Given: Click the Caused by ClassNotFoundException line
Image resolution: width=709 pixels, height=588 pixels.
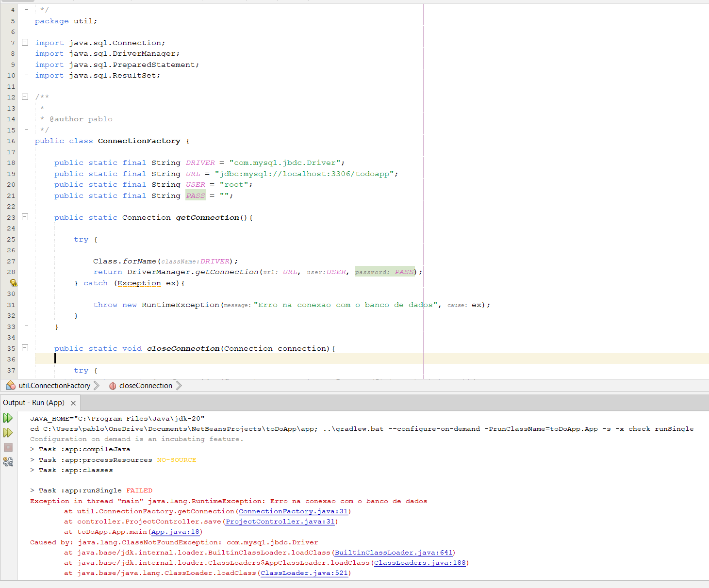Looking at the screenshot, I should click(x=174, y=542).
